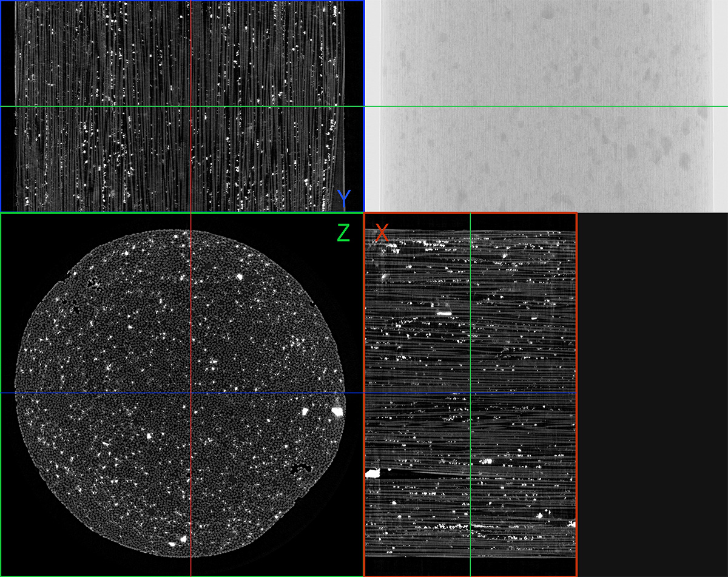
Task: Click the green Z axis label
Action: tap(343, 232)
